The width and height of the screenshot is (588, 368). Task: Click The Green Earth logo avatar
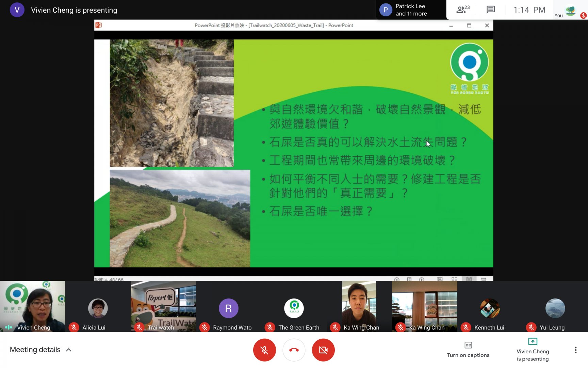[294, 308]
